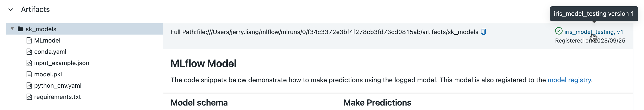This screenshot has width=644, height=110.
Task: Collapse the sk_models folder triangle
Action: click(x=12, y=29)
